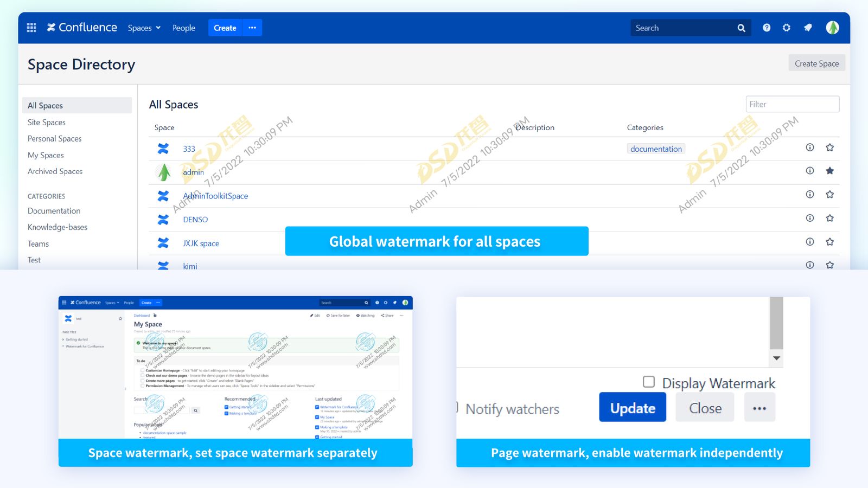Select My Spaces in sidebar
Viewport: 868px width, 488px height.
46,155
